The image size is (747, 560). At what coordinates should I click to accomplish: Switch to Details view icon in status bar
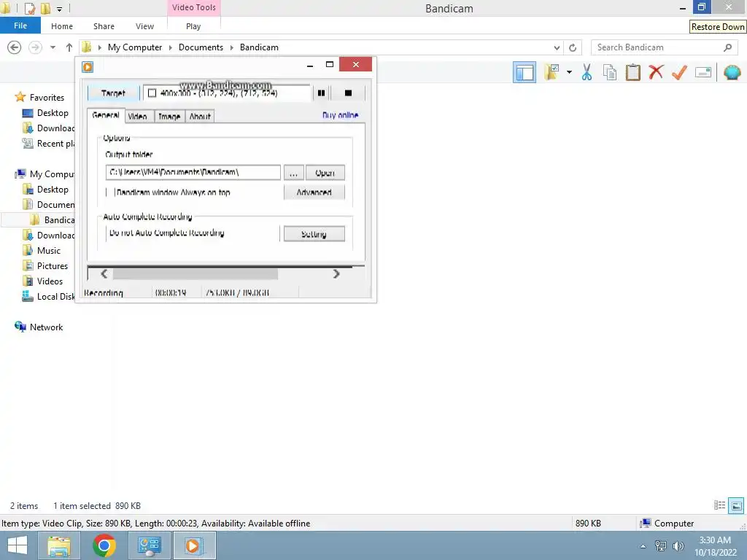(x=719, y=505)
